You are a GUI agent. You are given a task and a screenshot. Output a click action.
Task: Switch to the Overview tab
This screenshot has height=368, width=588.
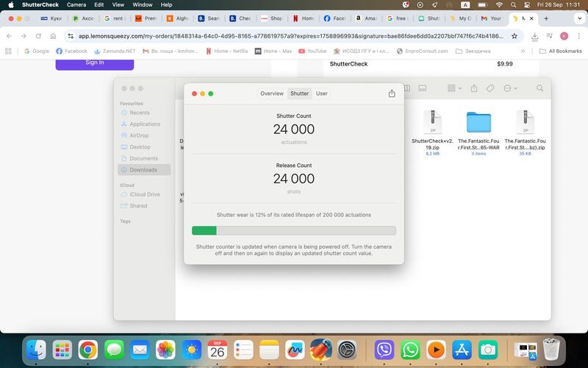[271, 93]
